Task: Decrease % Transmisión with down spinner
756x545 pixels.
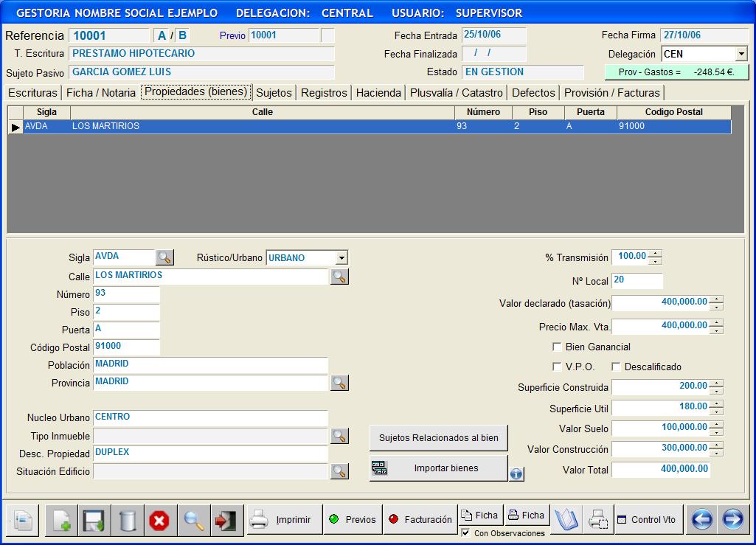Action: (x=655, y=261)
